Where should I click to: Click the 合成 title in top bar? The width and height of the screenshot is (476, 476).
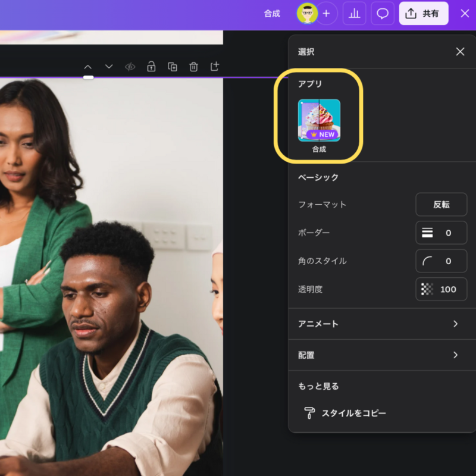(272, 13)
